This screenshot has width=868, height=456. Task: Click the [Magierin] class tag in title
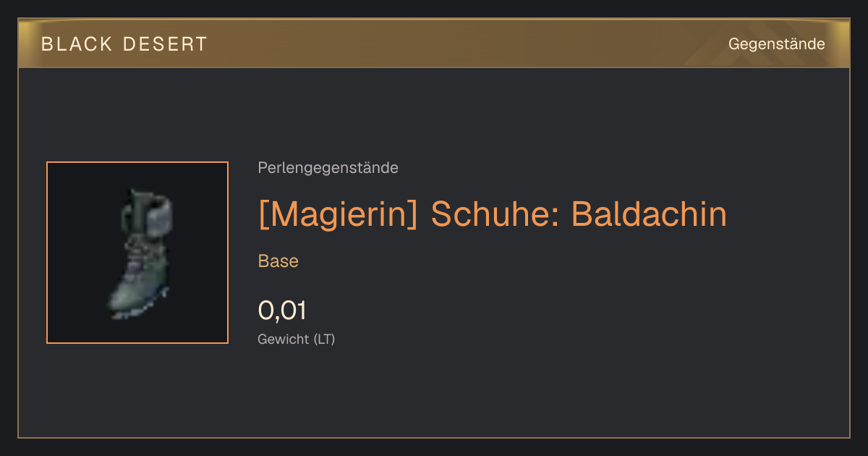pyautogui.click(x=338, y=214)
